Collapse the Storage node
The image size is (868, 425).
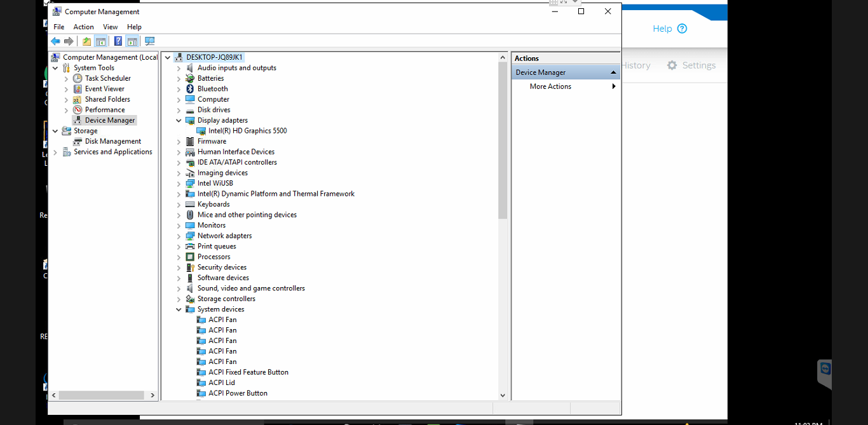click(55, 131)
